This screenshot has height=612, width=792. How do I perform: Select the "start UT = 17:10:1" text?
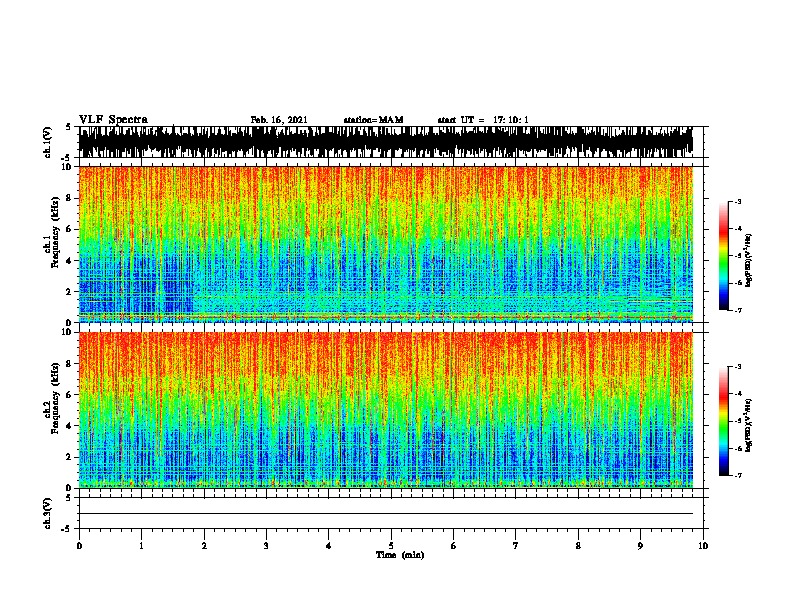click(483, 120)
